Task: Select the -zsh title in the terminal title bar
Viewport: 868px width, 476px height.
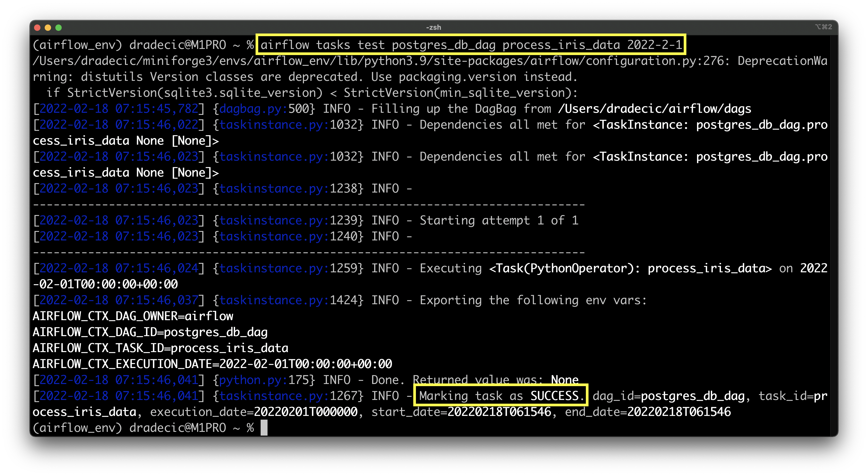Action: click(x=434, y=27)
